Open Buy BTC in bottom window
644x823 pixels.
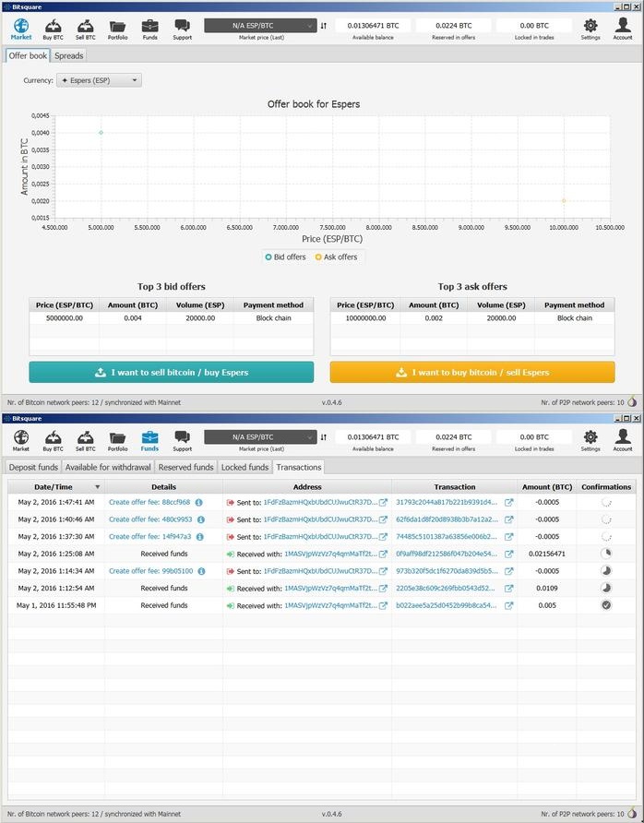point(53,441)
